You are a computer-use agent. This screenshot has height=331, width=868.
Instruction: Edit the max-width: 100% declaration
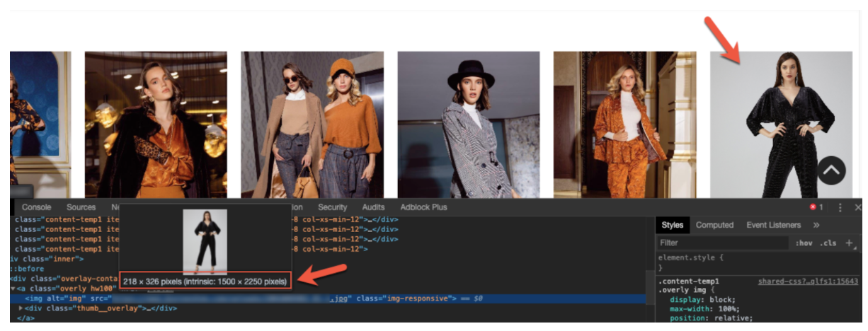(x=706, y=309)
